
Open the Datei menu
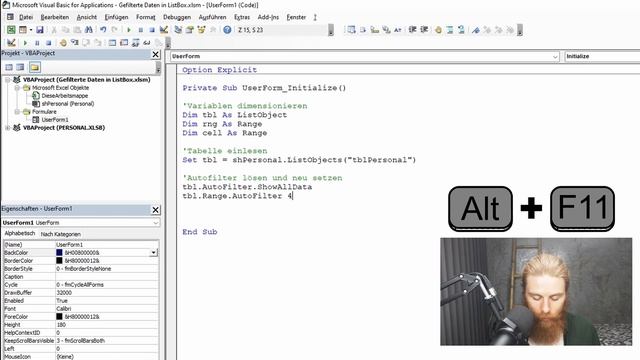[x=26, y=17]
